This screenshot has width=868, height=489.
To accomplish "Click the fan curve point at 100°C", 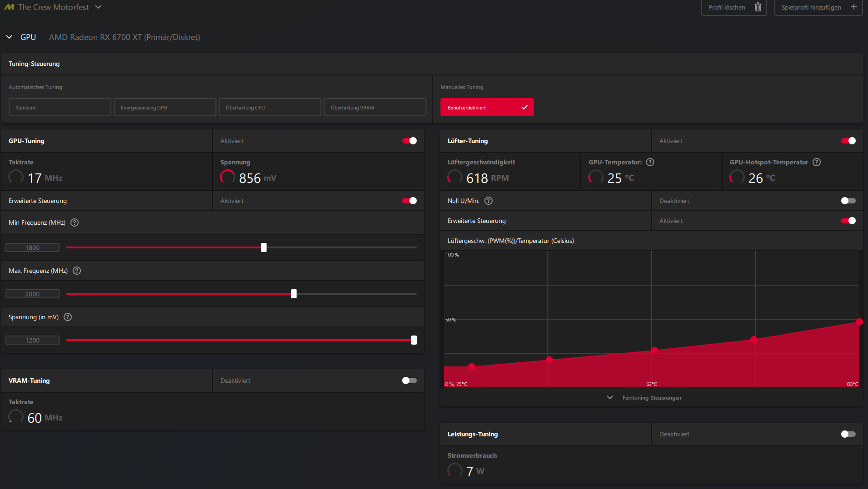I will 859,322.
